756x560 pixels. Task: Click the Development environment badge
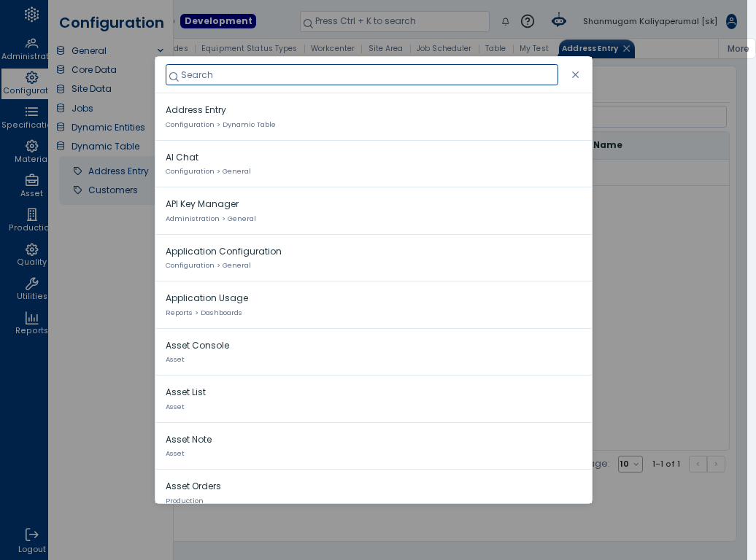coord(218,21)
